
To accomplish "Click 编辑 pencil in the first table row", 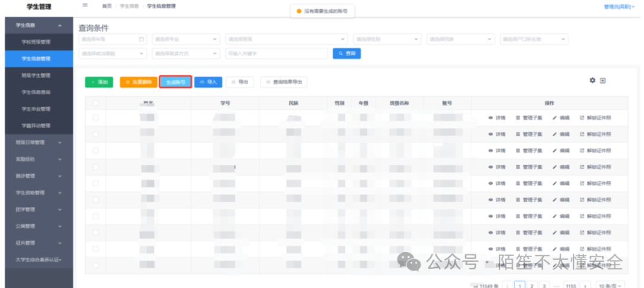I will coord(561,118).
